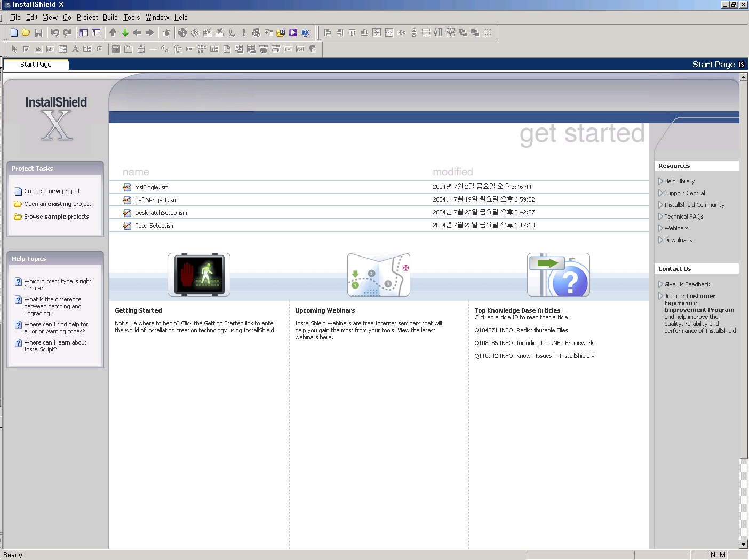The width and height of the screenshot is (749, 560).
Task: Click the Save disk toolbar icon
Action: click(x=38, y=33)
